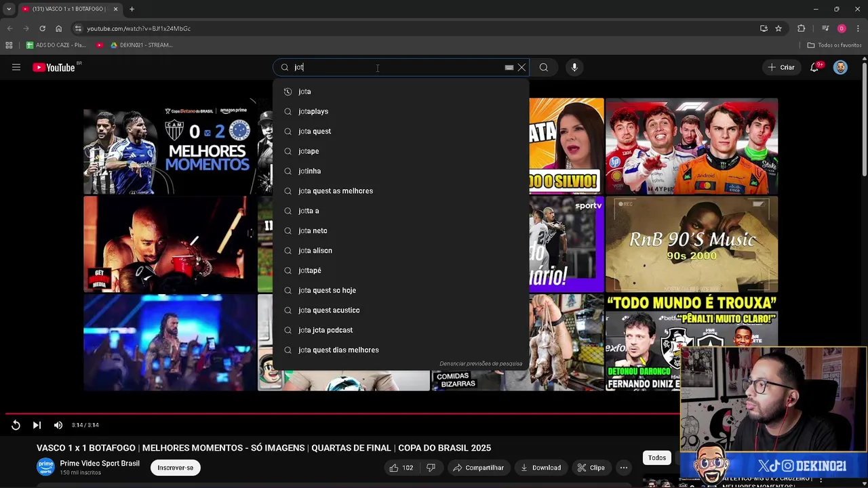Screen dimensions: 868x488
Task: Skip to next video
Action: [37, 425]
